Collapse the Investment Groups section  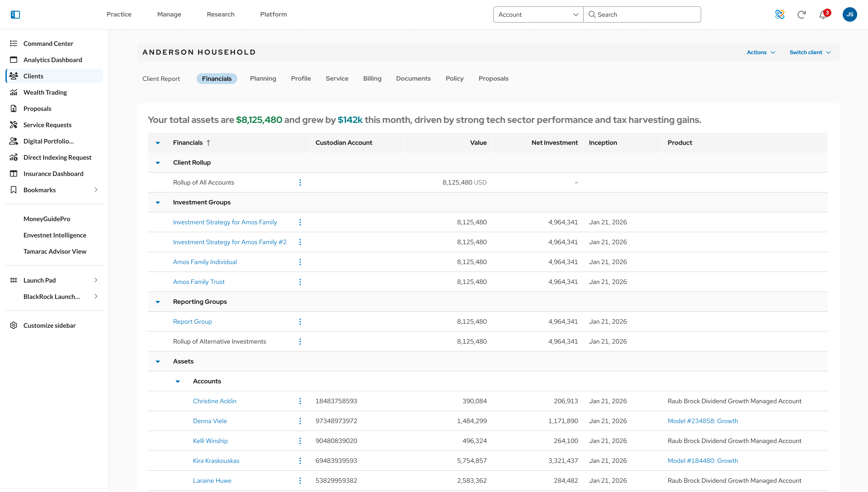[158, 203]
